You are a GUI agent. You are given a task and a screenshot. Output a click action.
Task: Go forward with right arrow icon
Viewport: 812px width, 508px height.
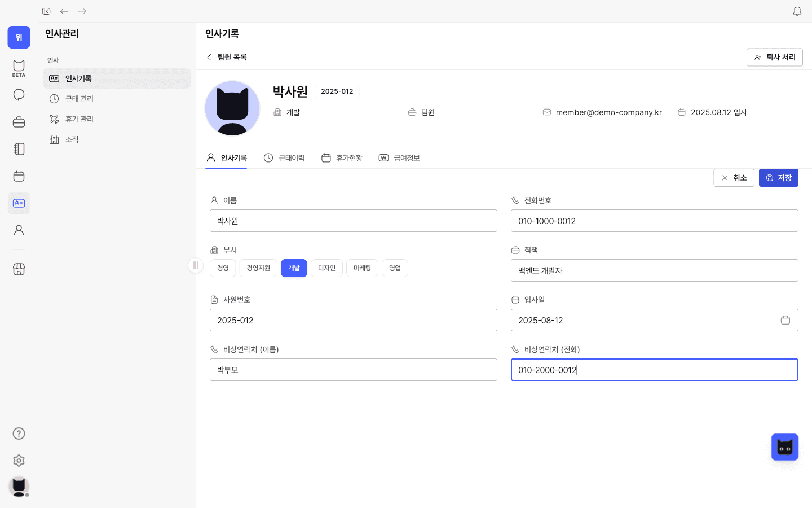pyautogui.click(x=82, y=11)
